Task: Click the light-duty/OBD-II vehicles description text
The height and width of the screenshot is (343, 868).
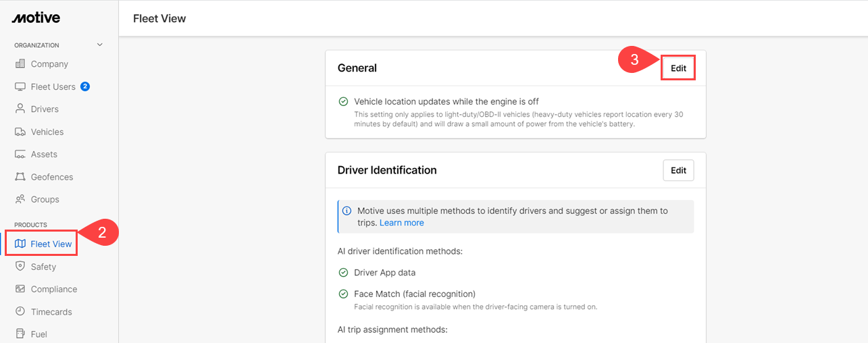Action: click(x=519, y=120)
